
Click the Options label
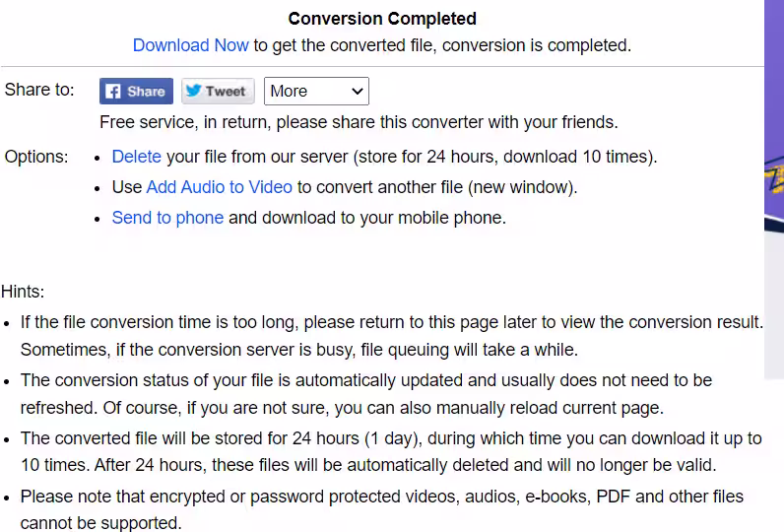tap(36, 157)
